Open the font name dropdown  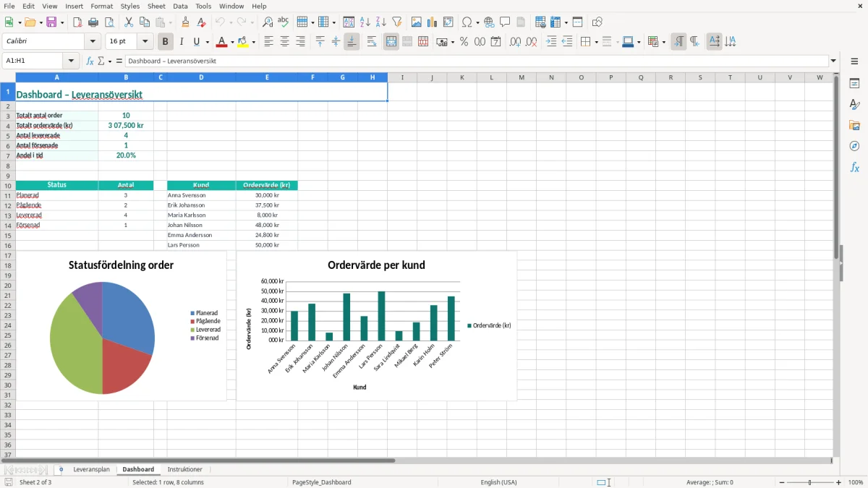[93, 42]
